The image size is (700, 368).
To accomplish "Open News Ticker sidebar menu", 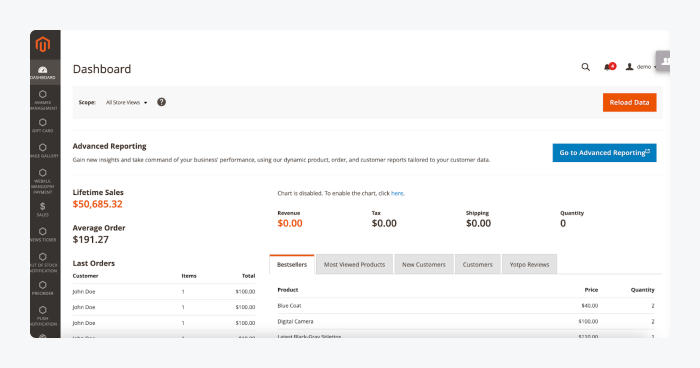I will point(43,234).
